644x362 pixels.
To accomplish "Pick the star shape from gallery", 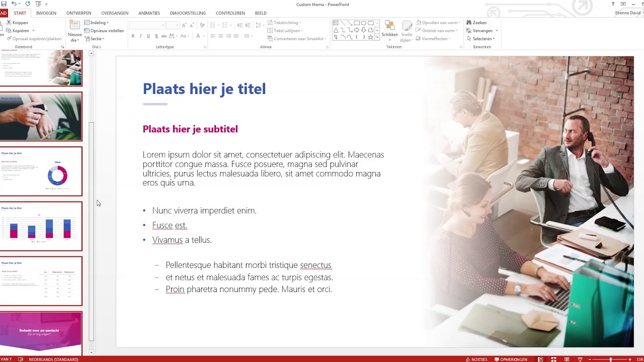I will tap(370, 37).
